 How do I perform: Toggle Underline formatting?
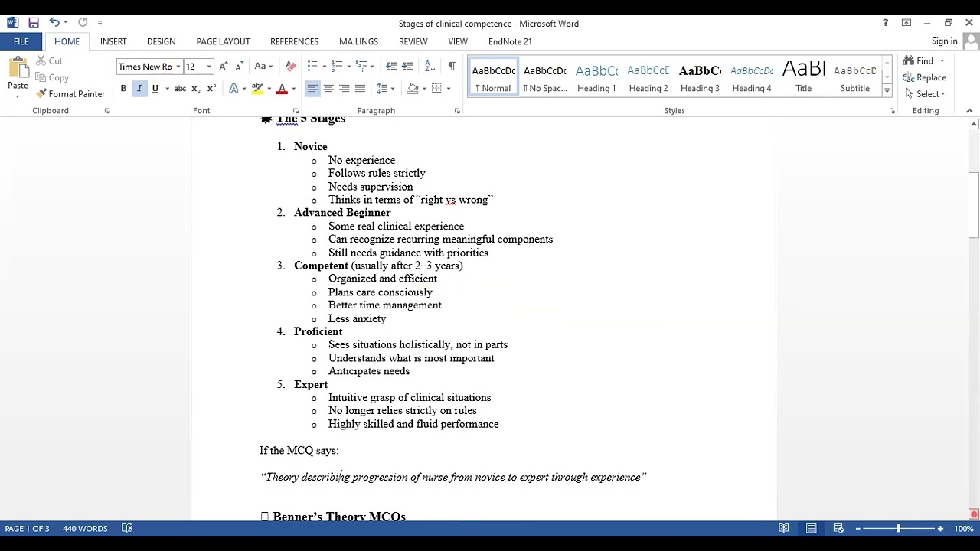click(155, 89)
